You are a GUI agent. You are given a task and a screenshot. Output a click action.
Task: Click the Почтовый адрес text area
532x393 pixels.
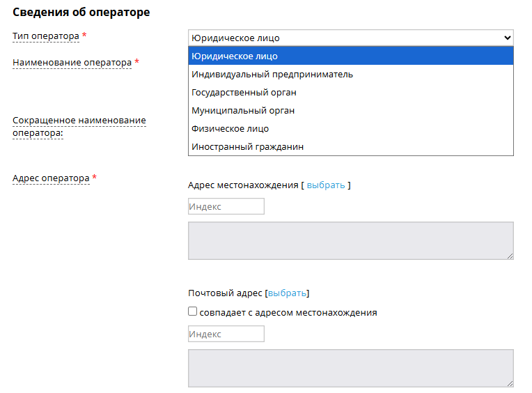click(x=350, y=368)
